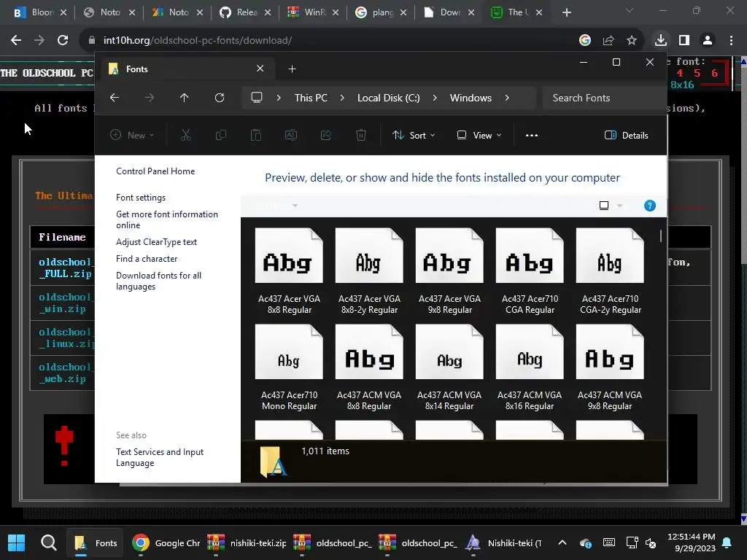Open Chrome downloads icon
The image size is (747, 560).
click(661, 40)
